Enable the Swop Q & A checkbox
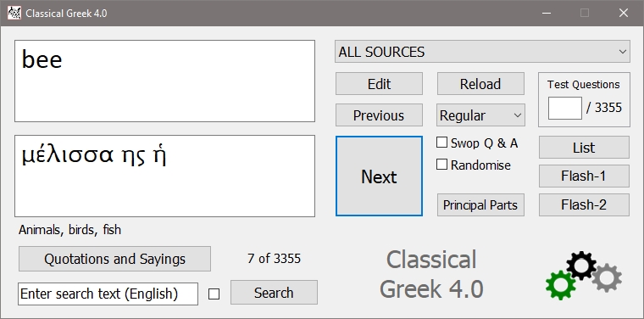The height and width of the screenshot is (319, 644). click(x=441, y=143)
